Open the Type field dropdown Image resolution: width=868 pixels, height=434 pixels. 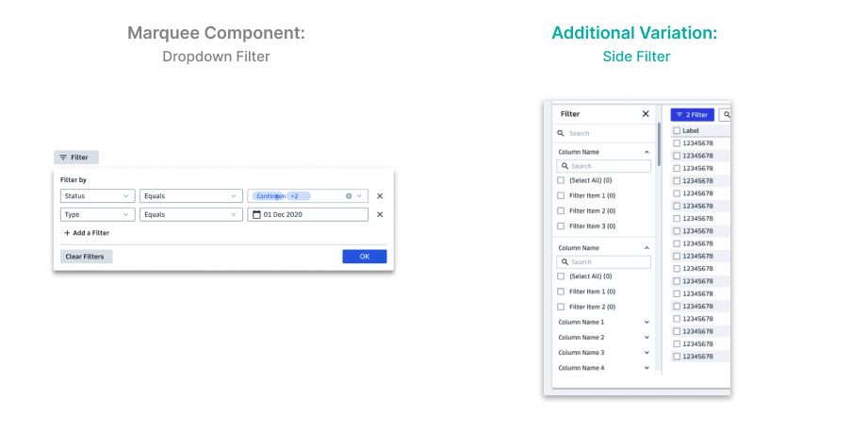click(97, 215)
